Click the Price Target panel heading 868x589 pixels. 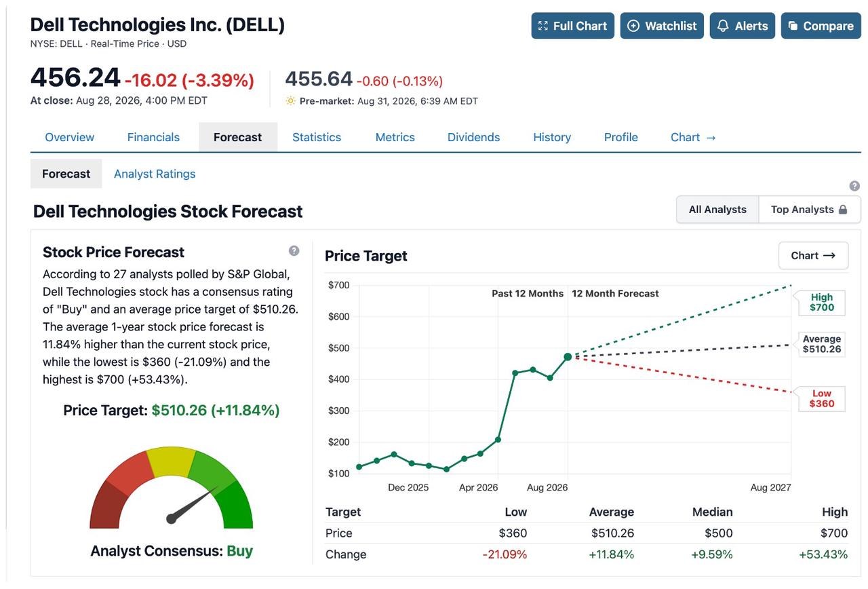tap(366, 256)
